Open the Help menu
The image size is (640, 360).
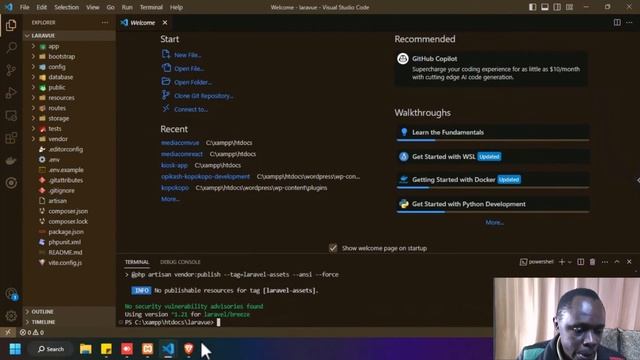point(176,7)
